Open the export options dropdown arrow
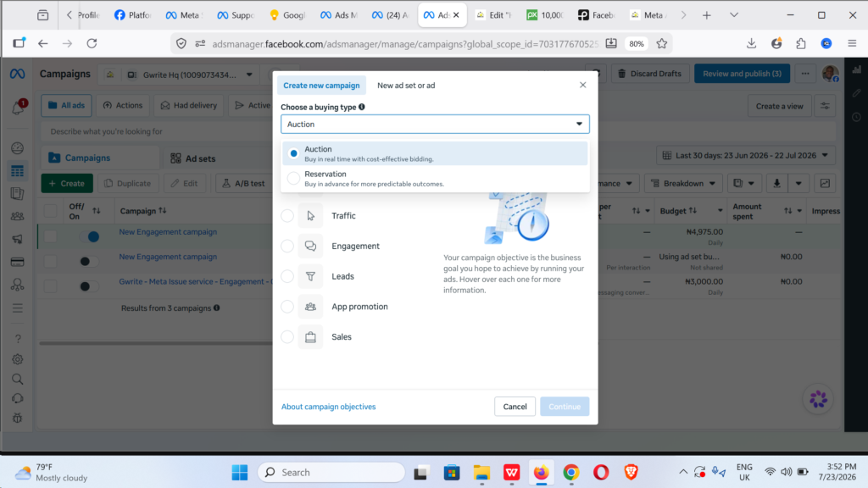 tap(798, 183)
